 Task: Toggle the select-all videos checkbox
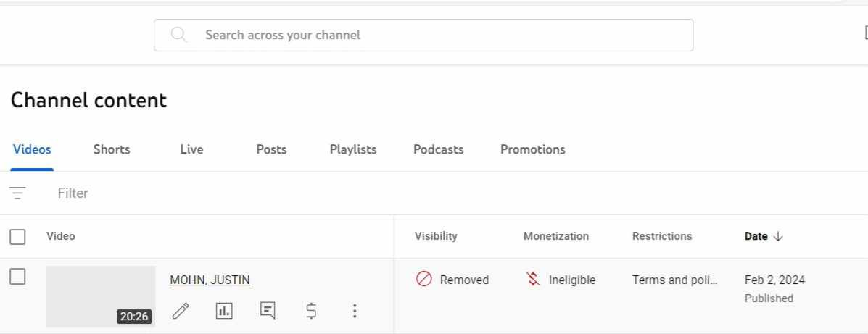(17, 237)
